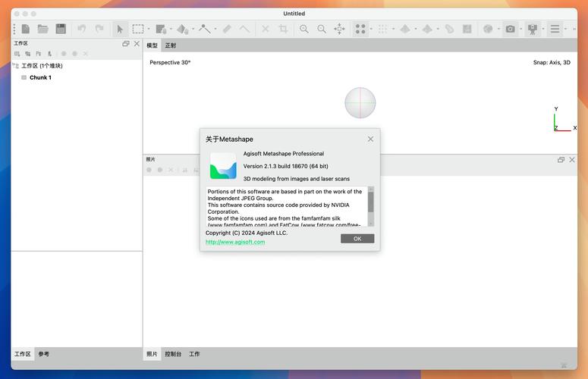Click the Reset View crosshair icon
588x379 pixels.
pyautogui.click(x=340, y=29)
